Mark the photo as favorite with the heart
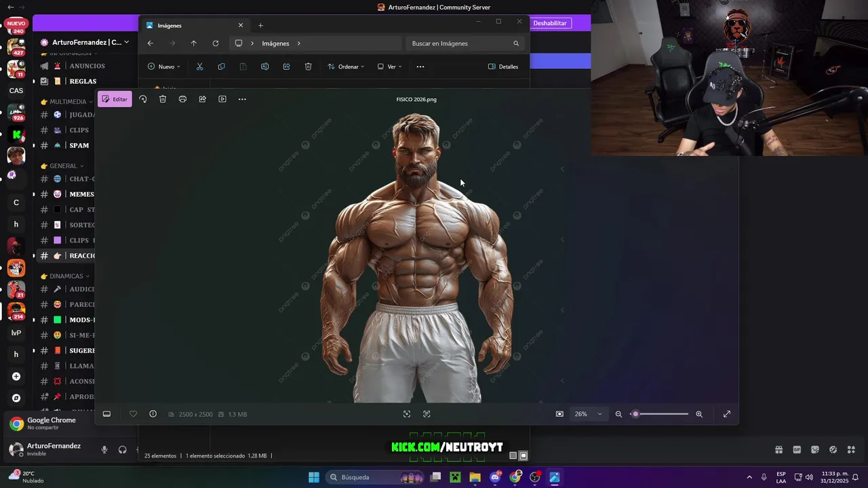Image resolution: width=868 pixels, height=488 pixels. pyautogui.click(x=133, y=414)
